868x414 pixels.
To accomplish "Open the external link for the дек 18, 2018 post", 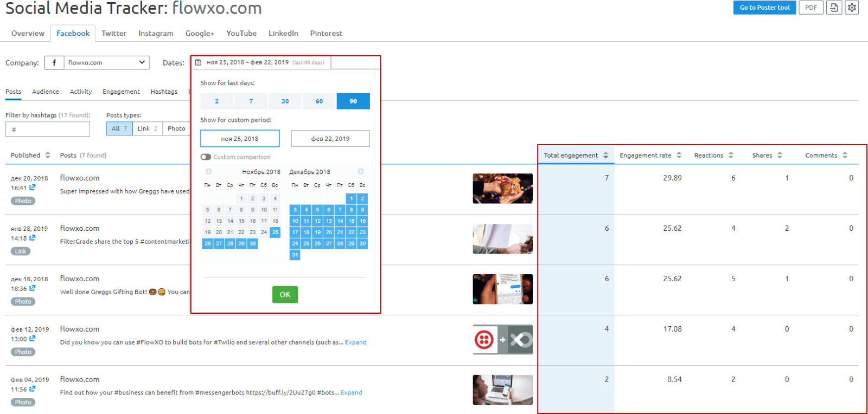I will coord(33,288).
